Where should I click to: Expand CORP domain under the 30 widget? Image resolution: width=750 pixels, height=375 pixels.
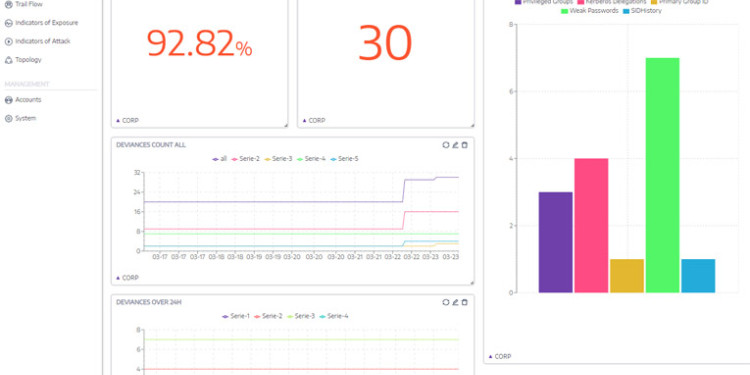pyautogui.click(x=314, y=121)
